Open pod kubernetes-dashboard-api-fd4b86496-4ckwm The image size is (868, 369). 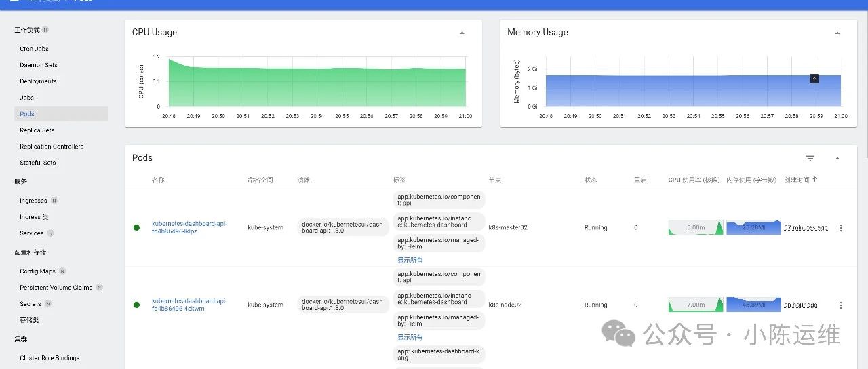click(x=189, y=305)
